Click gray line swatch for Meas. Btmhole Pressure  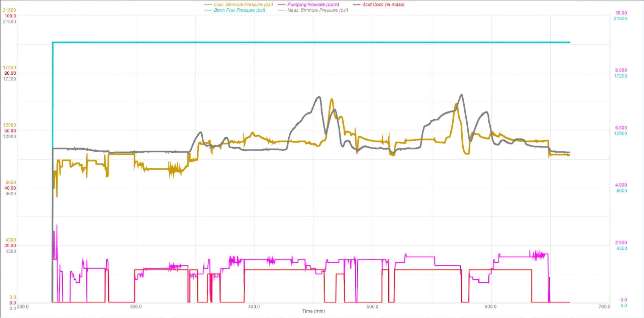click(x=282, y=10)
